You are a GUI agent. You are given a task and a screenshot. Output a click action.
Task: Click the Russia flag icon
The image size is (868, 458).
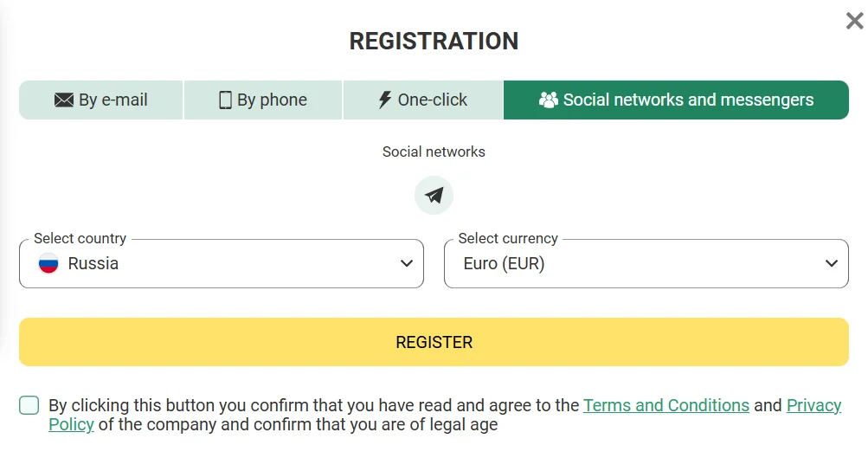[48, 264]
